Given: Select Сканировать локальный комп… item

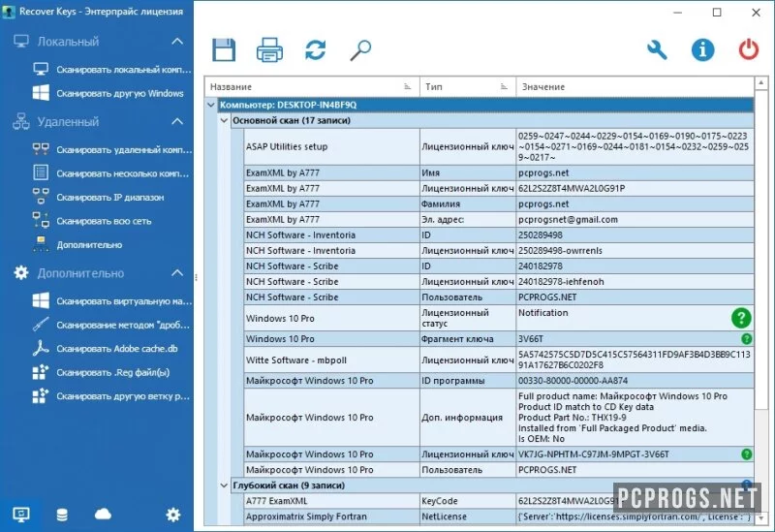Looking at the screenshot, I should point(112,70).
